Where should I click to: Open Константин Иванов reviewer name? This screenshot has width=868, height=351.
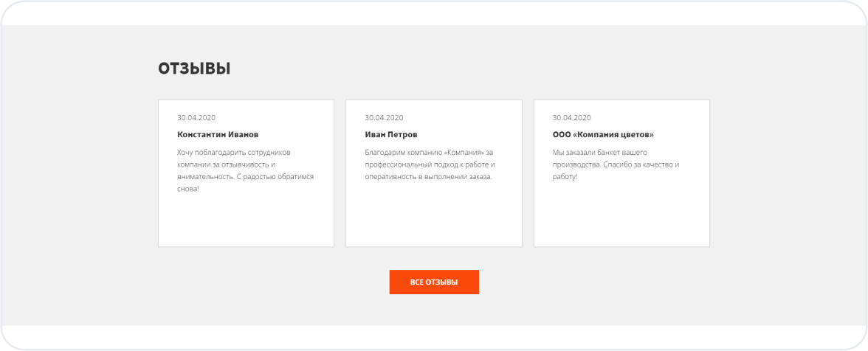tap(218, 135)
